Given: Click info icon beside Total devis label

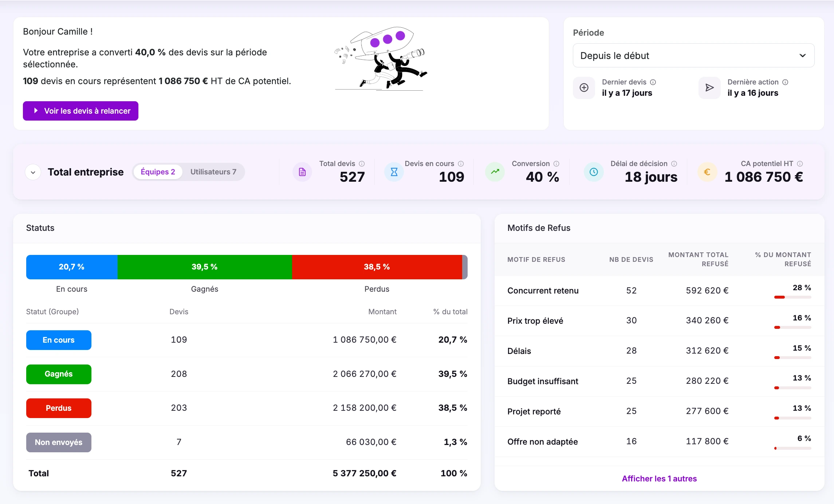Looking at the screenshot, I should tap(362, 164).
